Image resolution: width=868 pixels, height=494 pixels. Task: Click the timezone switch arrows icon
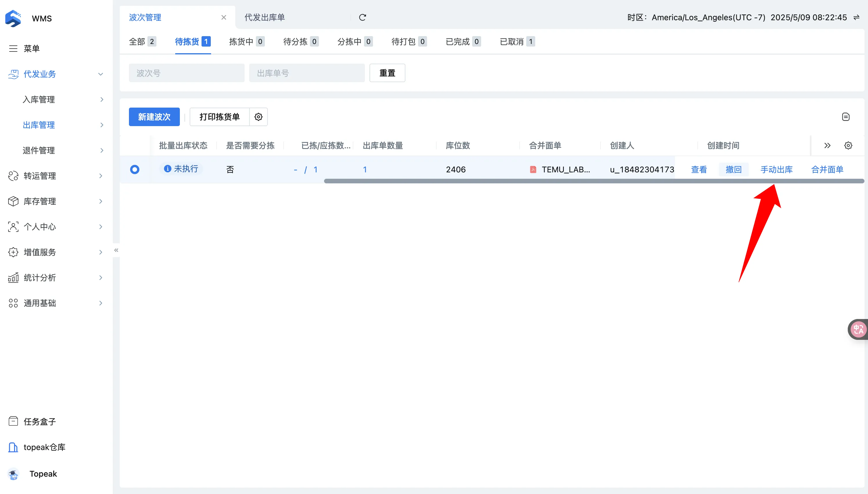[x=856, y=17]
